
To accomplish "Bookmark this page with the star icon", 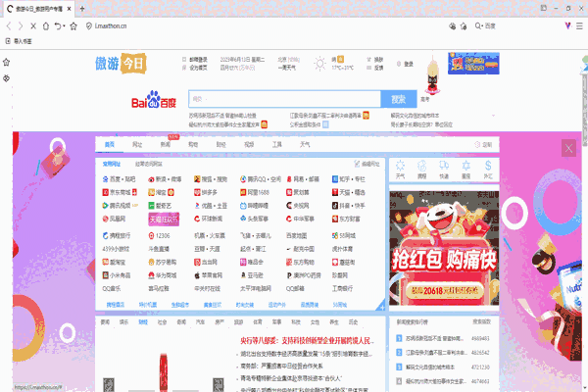I will (x=73, y=25).
